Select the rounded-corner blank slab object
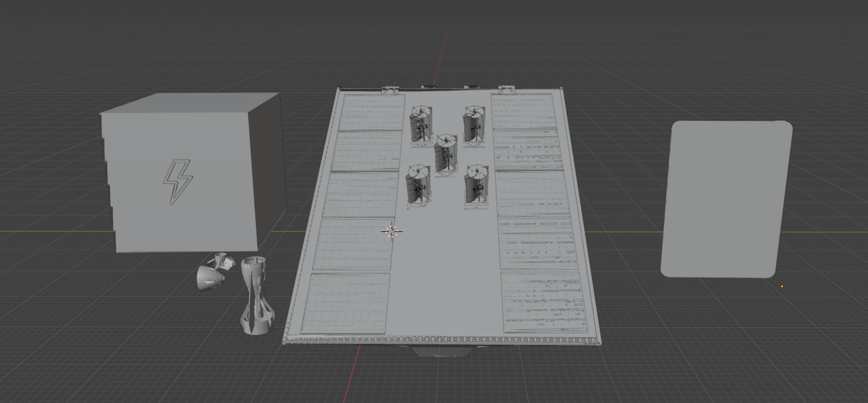 tap(726, 199)
